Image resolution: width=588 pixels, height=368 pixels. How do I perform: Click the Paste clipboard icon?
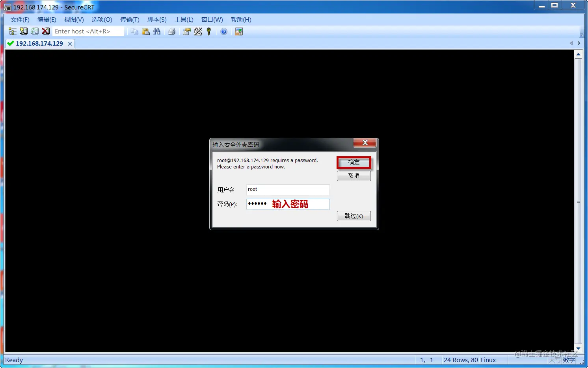(146, 31)
